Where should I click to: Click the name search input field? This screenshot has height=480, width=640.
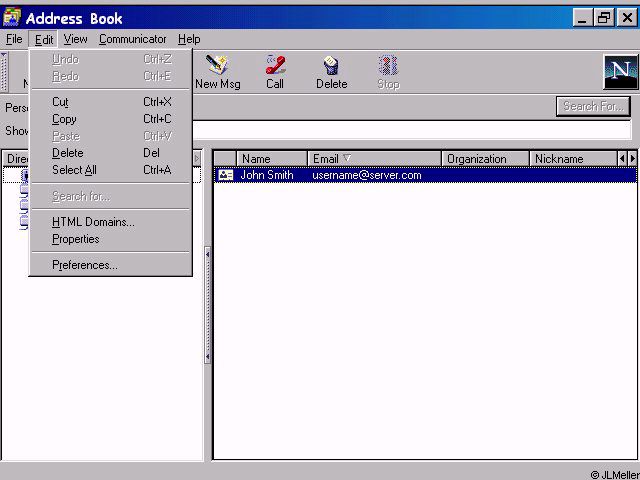pyautogui.click(x=411, y=131)
